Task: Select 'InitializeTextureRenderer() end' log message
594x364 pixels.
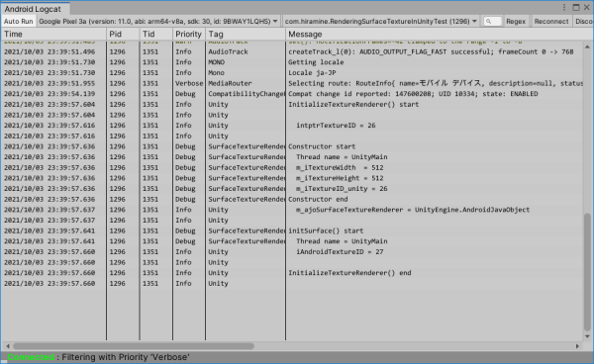Action: (349, 273)
